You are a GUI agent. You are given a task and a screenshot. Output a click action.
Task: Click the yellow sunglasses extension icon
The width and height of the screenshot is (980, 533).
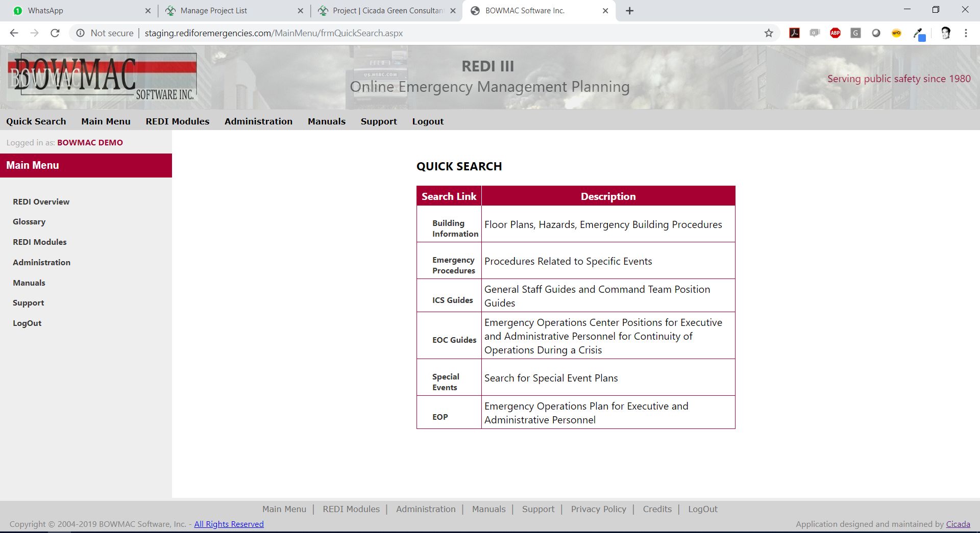[x=897, y=33]
